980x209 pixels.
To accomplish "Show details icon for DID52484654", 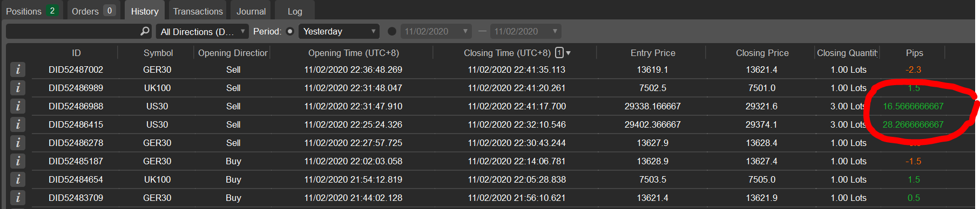I will coord(18,179).
